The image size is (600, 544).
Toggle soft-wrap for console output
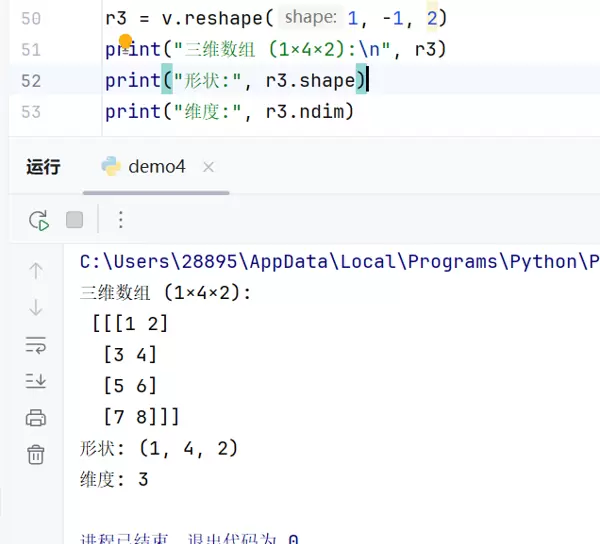coord(36,345)
